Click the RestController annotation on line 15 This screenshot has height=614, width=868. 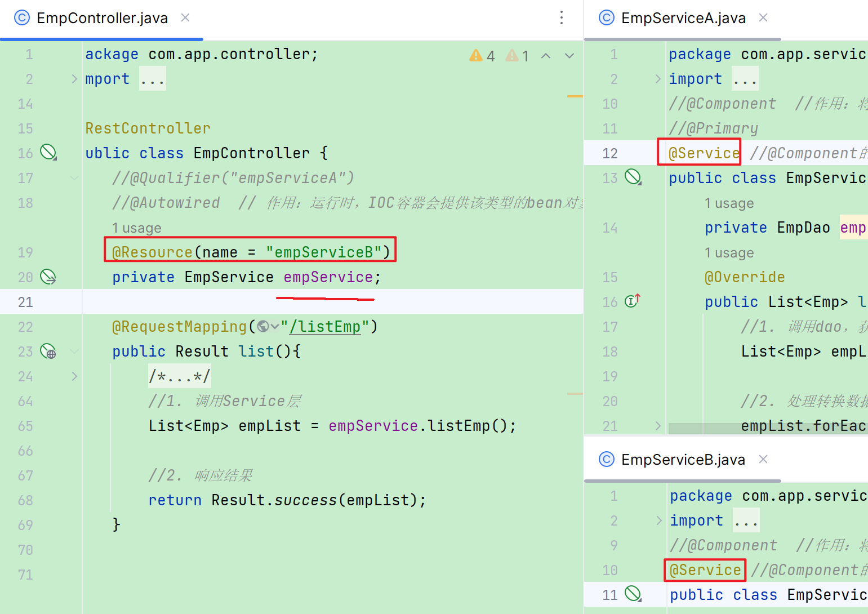pos(148,128)
